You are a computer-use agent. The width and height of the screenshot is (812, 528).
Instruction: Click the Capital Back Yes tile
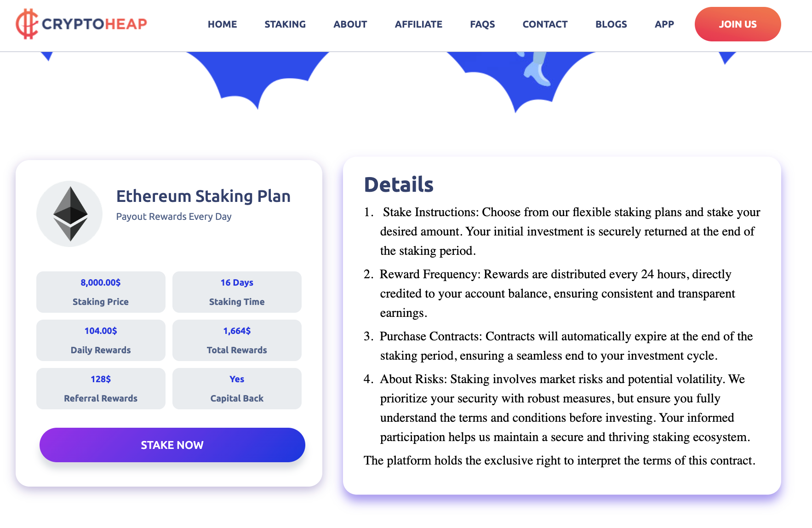point(237,389)
